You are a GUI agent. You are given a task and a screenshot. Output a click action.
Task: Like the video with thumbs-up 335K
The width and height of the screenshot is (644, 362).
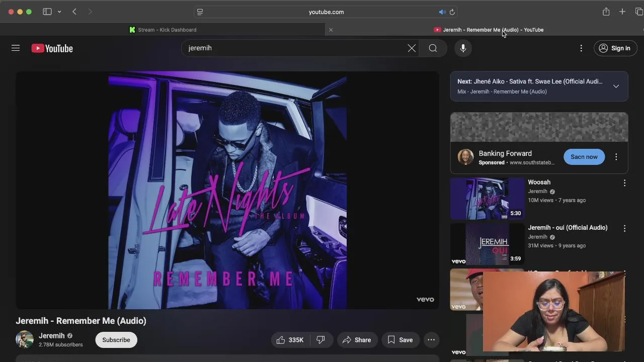290,340
